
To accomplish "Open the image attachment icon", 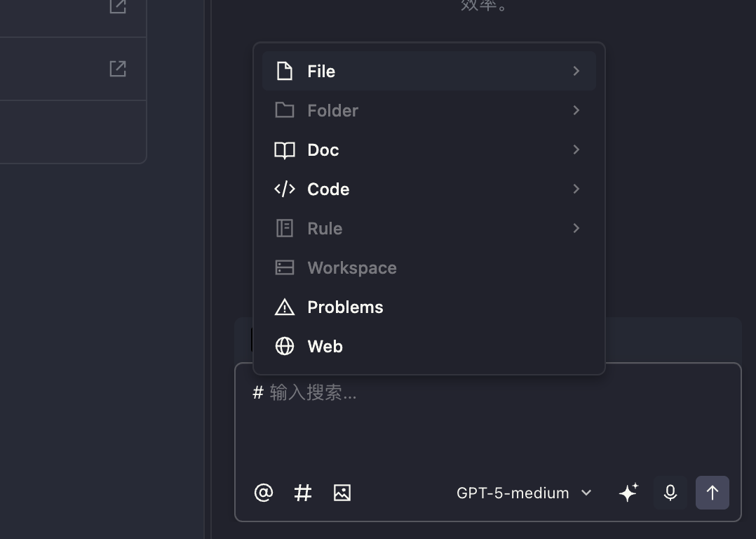I will pos(342,493).
